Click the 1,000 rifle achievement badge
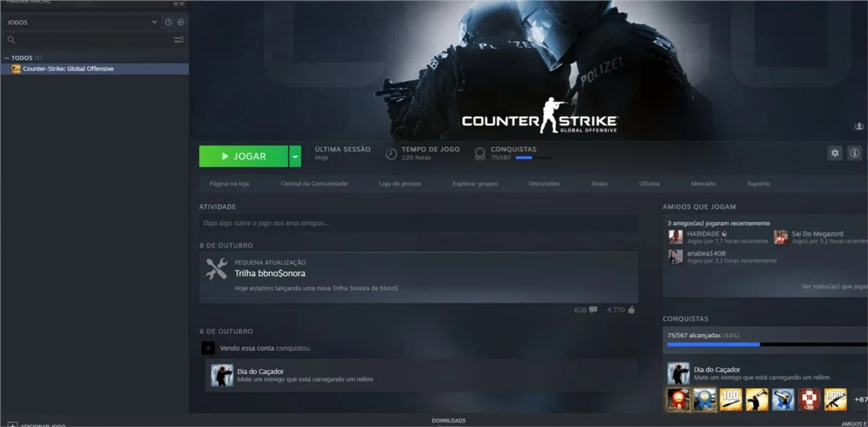Screen dimensions: 868x427 tap(835, 400)
